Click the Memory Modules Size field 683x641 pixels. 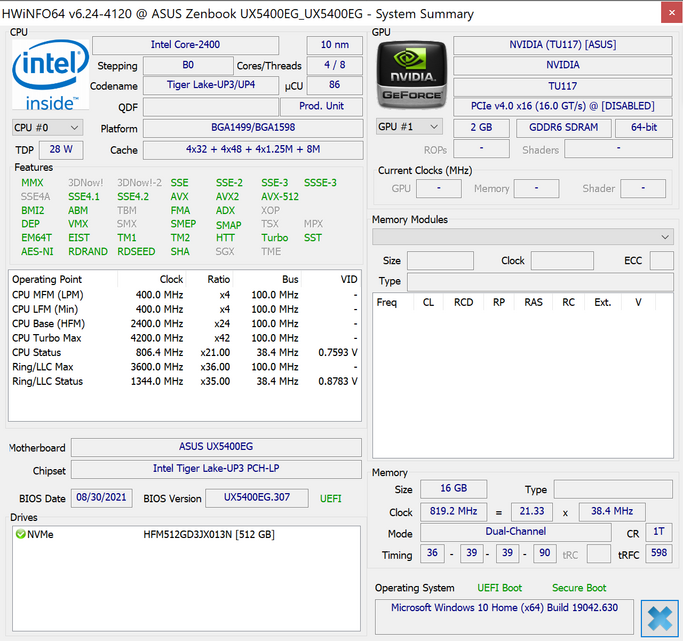tap(440, 260)
